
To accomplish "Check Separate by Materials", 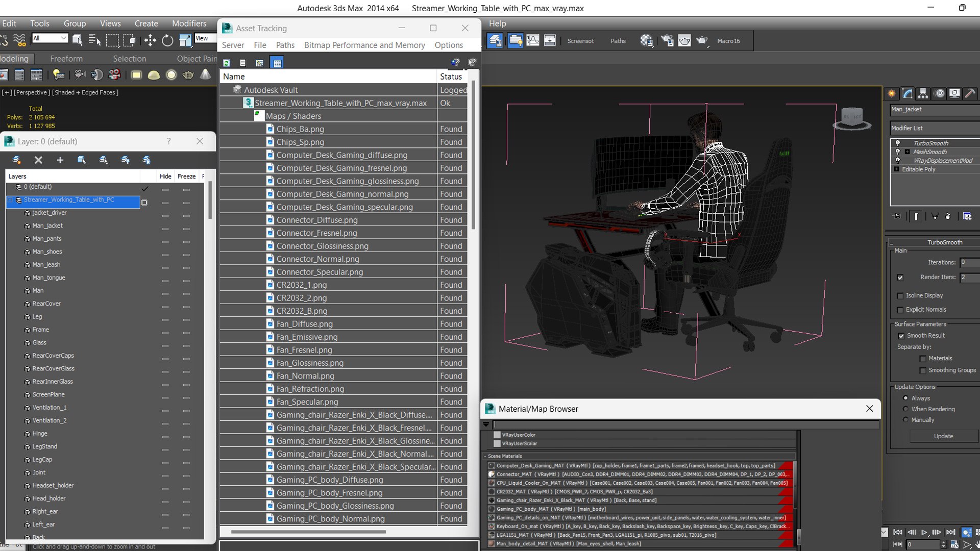I will coord(922,359).
